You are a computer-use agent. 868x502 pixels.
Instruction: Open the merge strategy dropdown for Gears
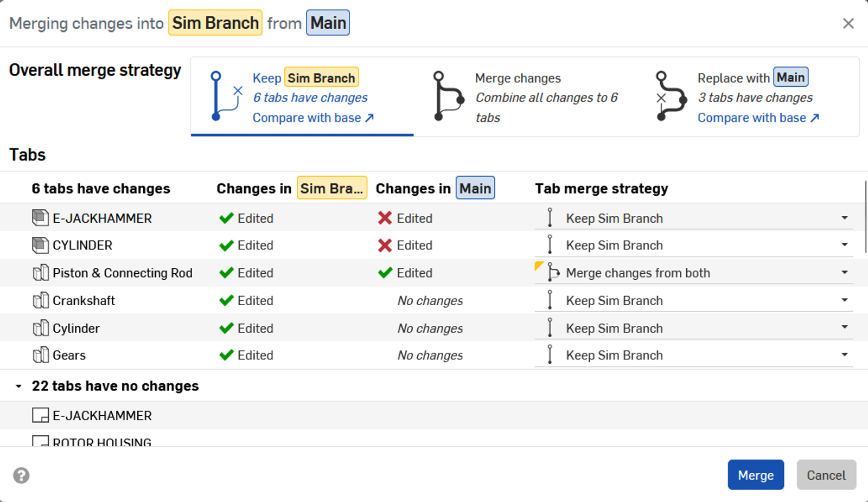[x=844, y=355]
